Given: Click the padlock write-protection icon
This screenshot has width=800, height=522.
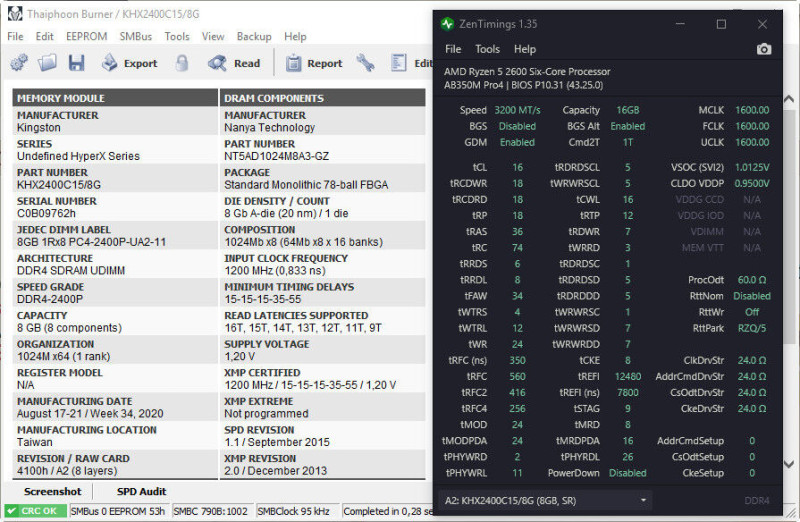Looking at the screenshot, I should (182, 63).
